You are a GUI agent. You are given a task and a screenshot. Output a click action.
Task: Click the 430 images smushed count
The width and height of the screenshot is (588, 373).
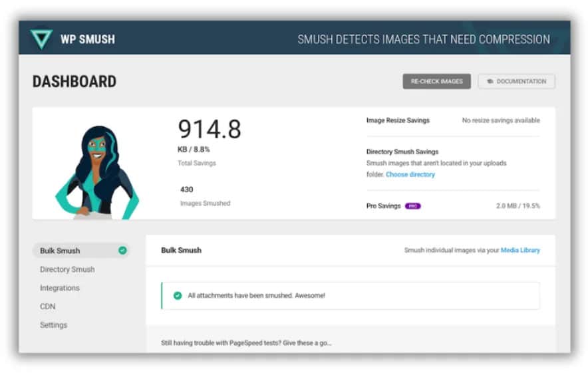pos(186,189)
